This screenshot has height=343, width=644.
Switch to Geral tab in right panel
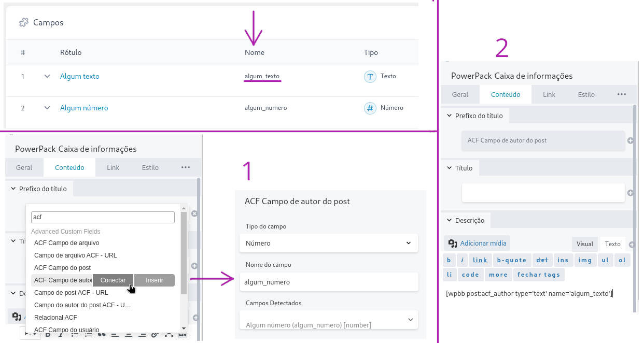tap(460, 94)
